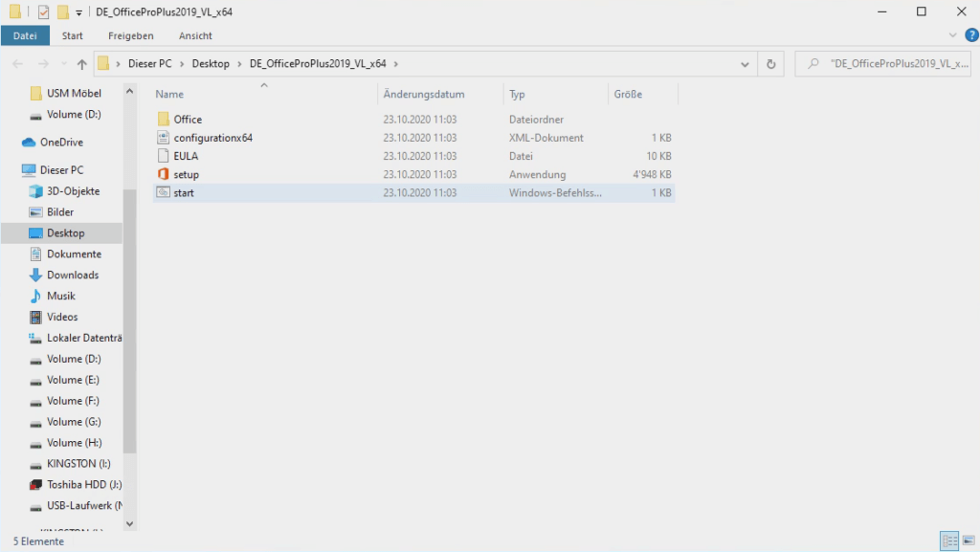Click Desktop in the address breadcrumb
This screenshot has width=980, height=552.
click(x=211, y=64)
